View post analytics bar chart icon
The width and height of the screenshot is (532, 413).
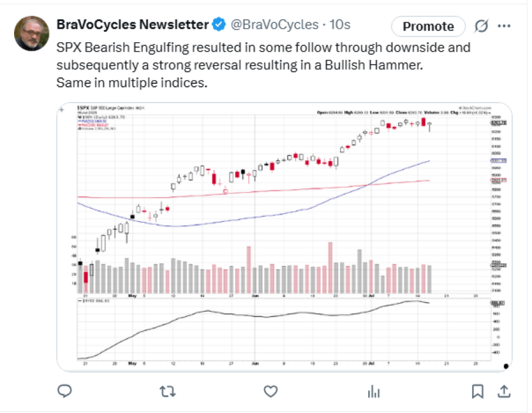tap(373, 392)
